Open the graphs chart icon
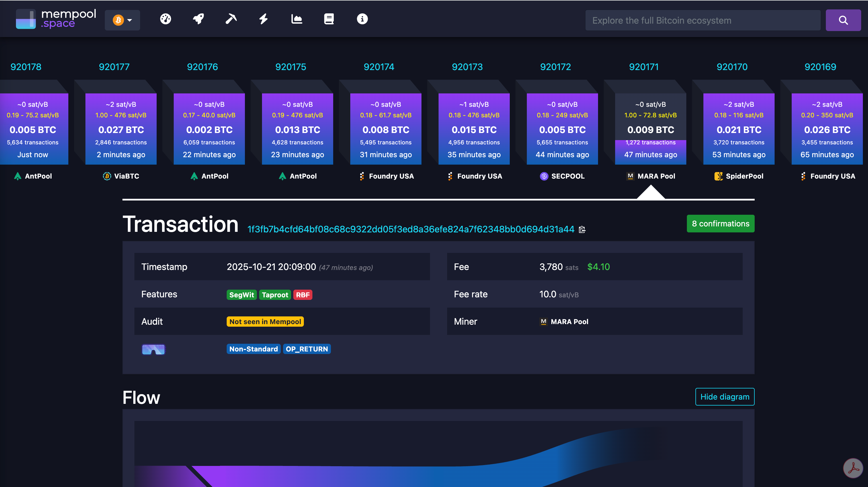Screen dimensions: 868x487 tap(296, 19)
